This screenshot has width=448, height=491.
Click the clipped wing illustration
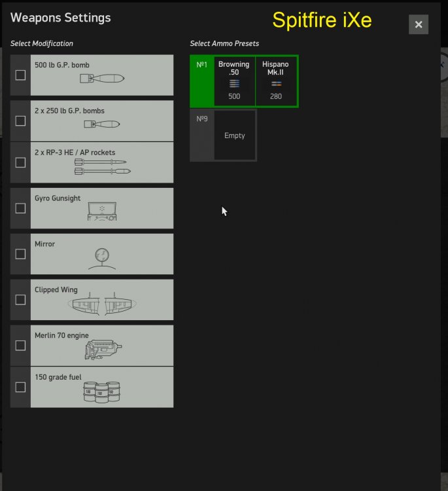coord(102,304)
